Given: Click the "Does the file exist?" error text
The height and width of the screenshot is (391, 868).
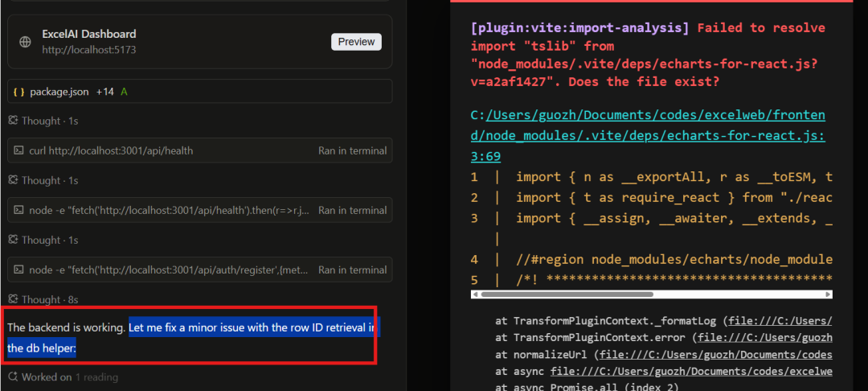Looking at the screenshot, I should click(x=644, y=82).
